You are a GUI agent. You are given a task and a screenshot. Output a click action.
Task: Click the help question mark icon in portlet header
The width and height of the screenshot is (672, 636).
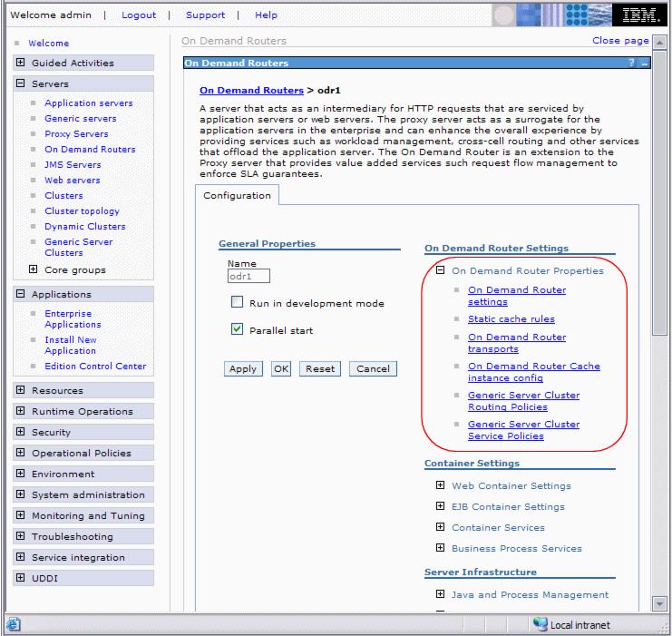[631, 63]
